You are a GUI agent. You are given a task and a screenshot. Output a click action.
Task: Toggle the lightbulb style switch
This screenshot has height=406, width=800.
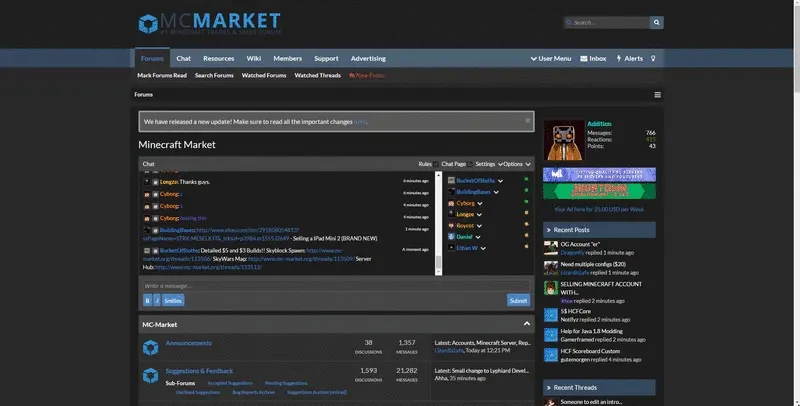(653, 59)
